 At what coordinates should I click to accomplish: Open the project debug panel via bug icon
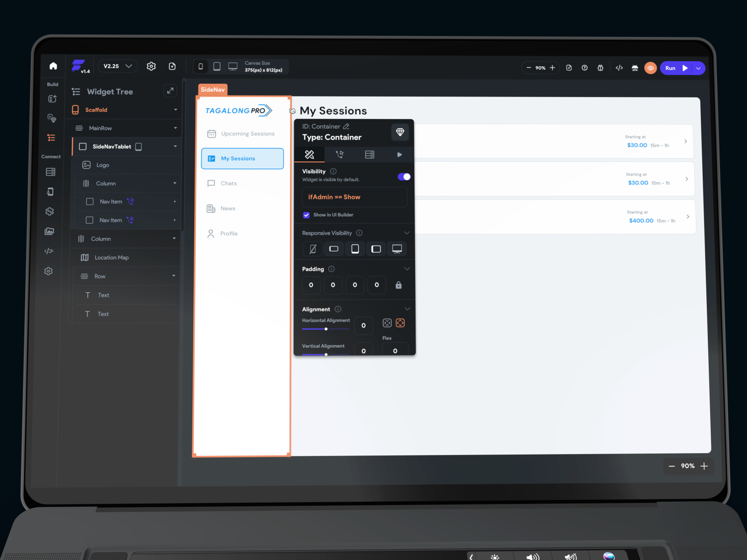pyautogui.click(x=600, y=67)
